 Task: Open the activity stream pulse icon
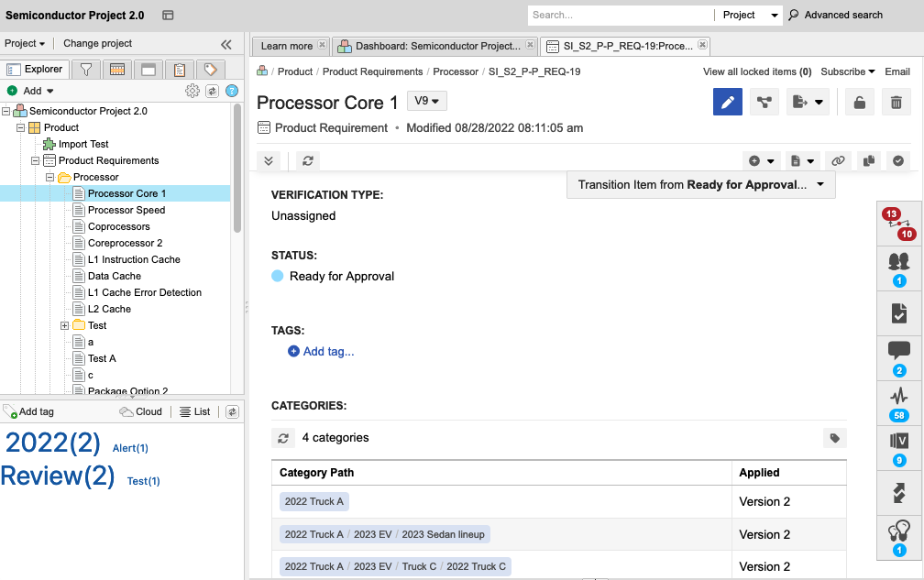tap(899, 396)
